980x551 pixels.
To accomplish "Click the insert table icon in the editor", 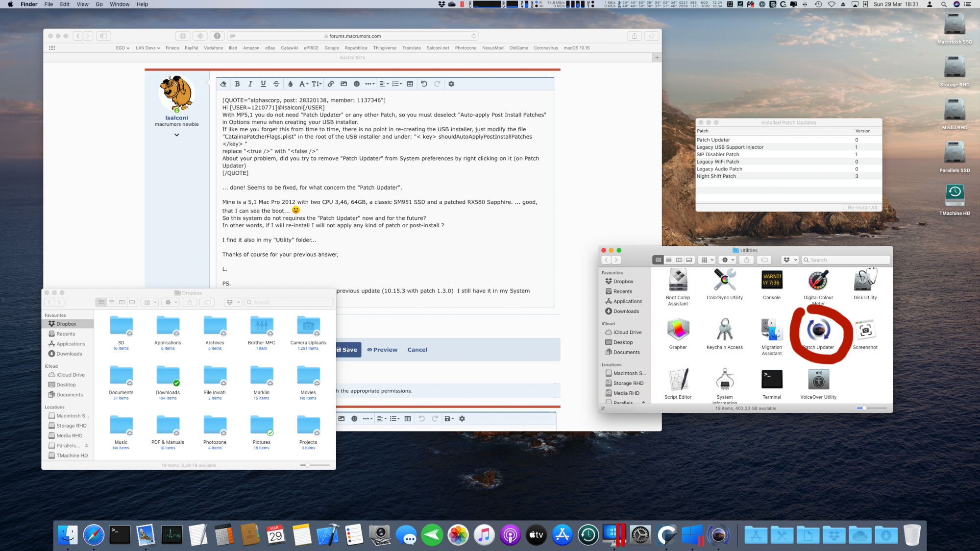I will (410, 84).
